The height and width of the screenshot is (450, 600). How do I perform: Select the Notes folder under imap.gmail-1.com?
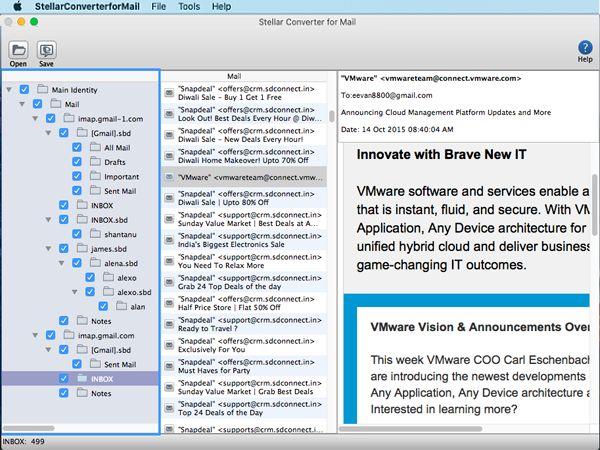[101, 321]
